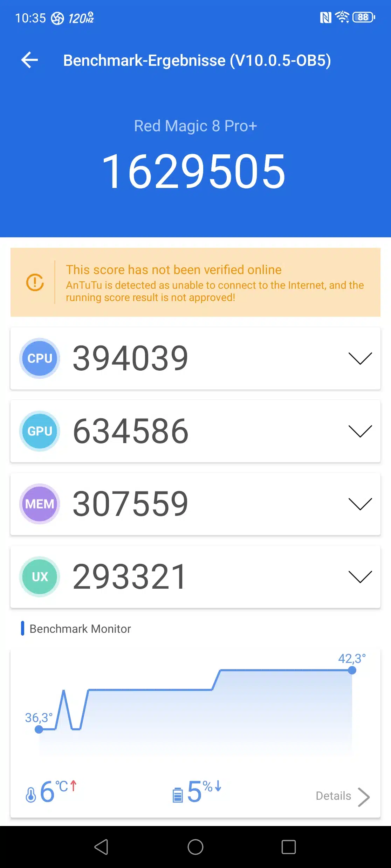Select the 42,3° endpoint on temperature graph
The image size is (391, 868).
coord(352,670)
